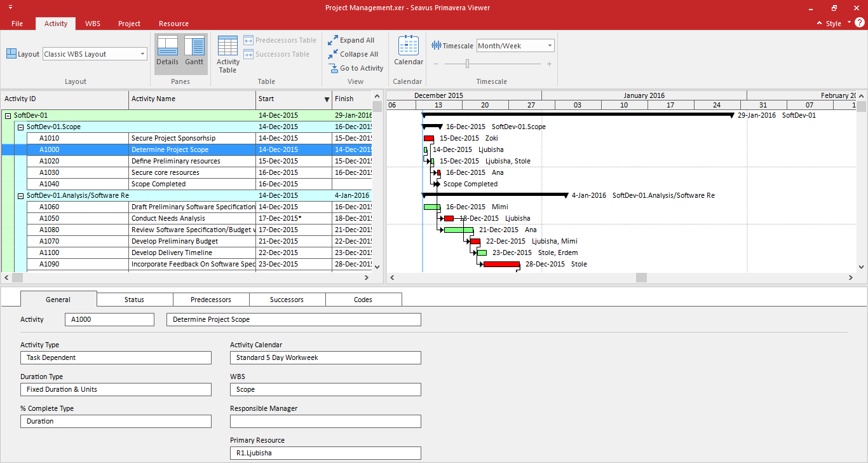Screen dimensions: 868x463
Task: Open the Codes details tab
Action: click(363, 300)
